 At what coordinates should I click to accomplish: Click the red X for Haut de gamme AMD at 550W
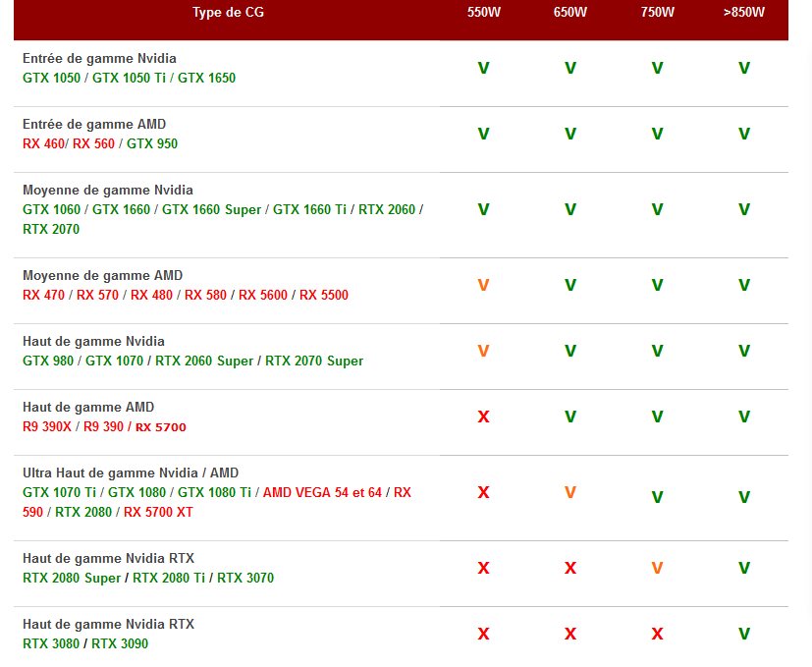(x=483, y=417)
